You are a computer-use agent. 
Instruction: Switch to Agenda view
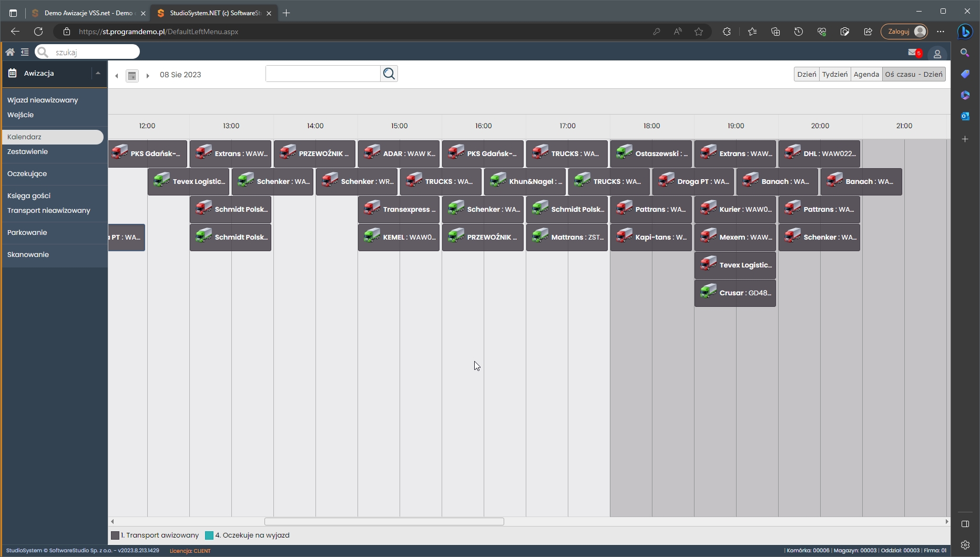point(866,74)
